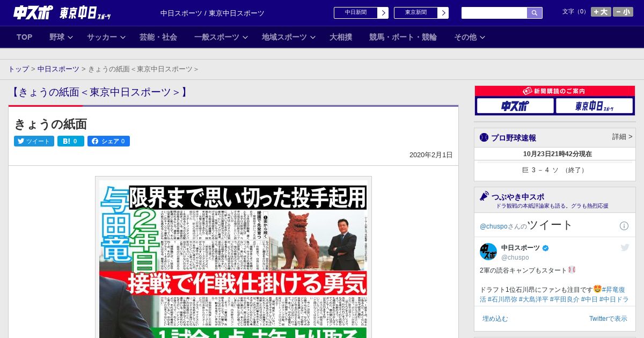Click the Twitter info circle icon
Viewport: 644px width, 338px height.
pyautogui.click(x=624, y=226)
